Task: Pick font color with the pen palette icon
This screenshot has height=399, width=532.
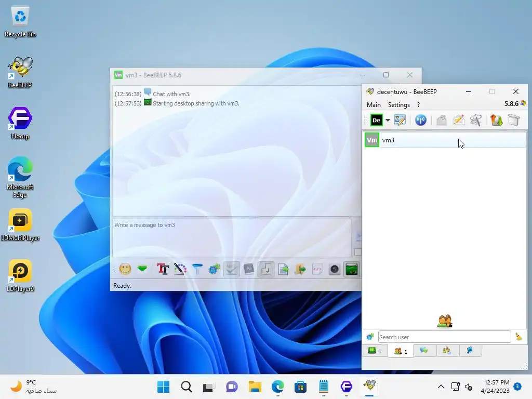Action: tap(180, 270)
